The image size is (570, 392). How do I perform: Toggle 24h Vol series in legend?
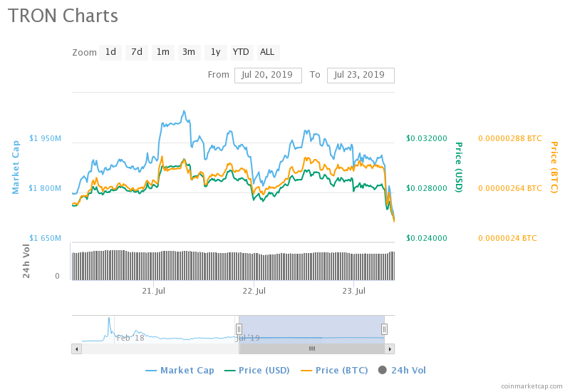click(x=402, y=371)
